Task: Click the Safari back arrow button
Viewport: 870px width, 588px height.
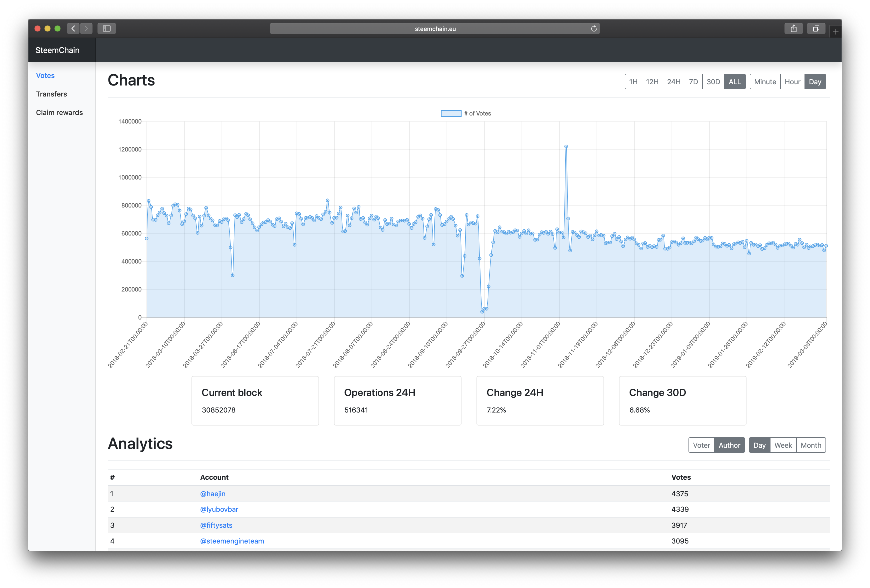Action: point(73,28)
